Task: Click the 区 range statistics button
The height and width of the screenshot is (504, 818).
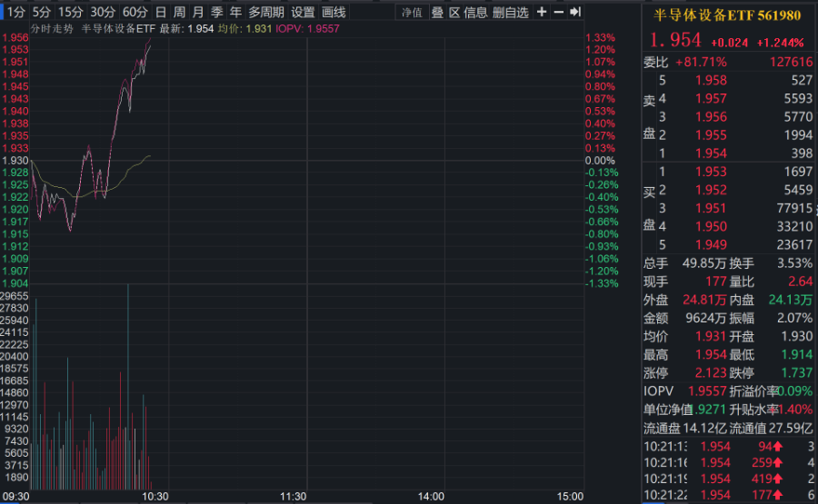Action: pos(454,12)
